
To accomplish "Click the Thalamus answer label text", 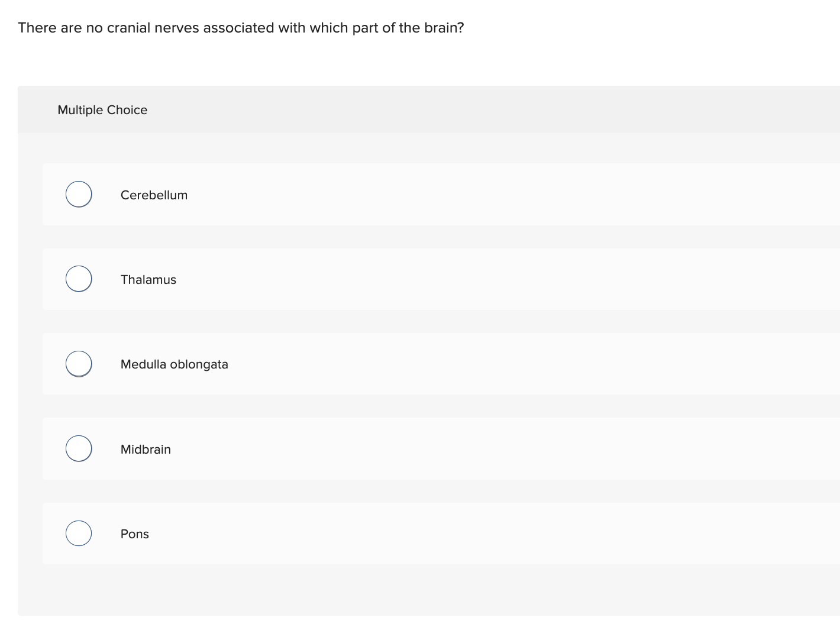I will click(x=148, y=280).
